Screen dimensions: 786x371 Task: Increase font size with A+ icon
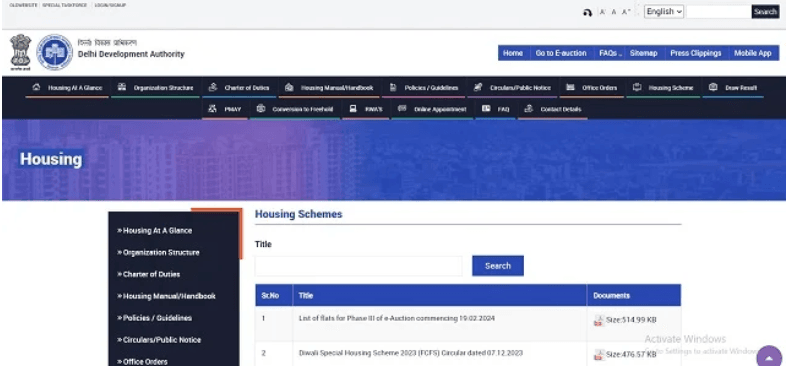coord(626,12)
